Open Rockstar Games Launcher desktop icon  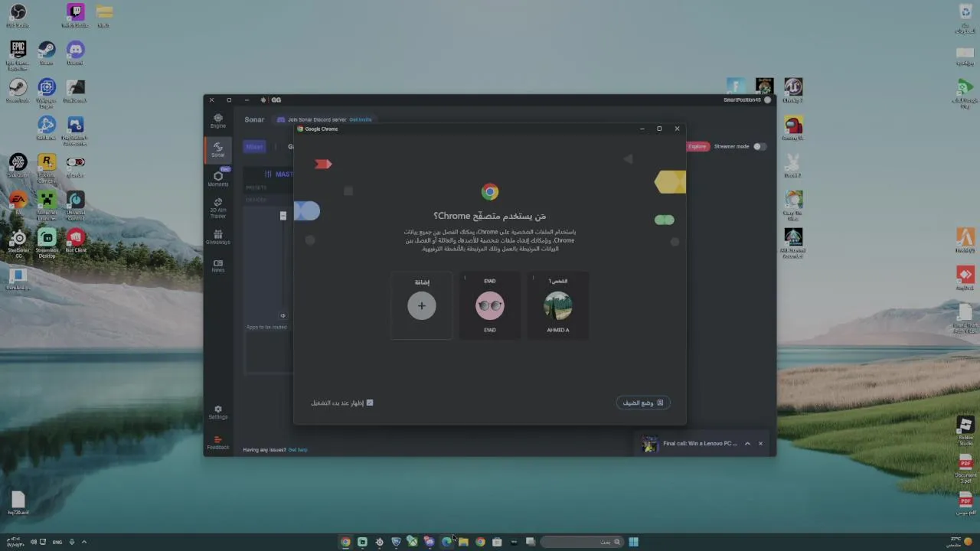point(47,168)
